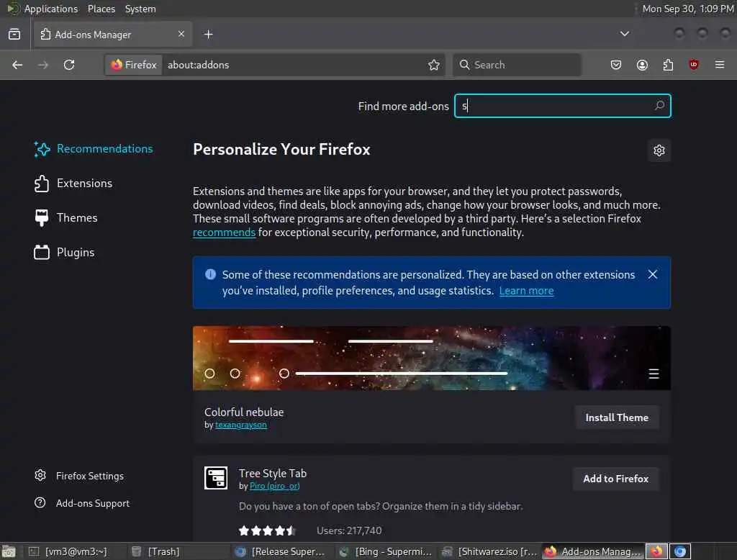Screen dimensions: 737x560
Task: Click the Tree Style Tab star rating
Action: click(x=268, y=530)
